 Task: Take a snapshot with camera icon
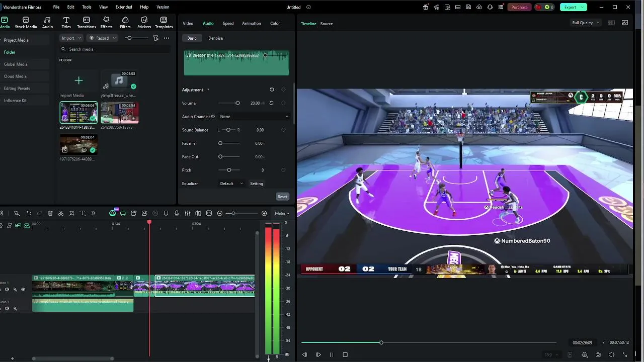[598, 354]
